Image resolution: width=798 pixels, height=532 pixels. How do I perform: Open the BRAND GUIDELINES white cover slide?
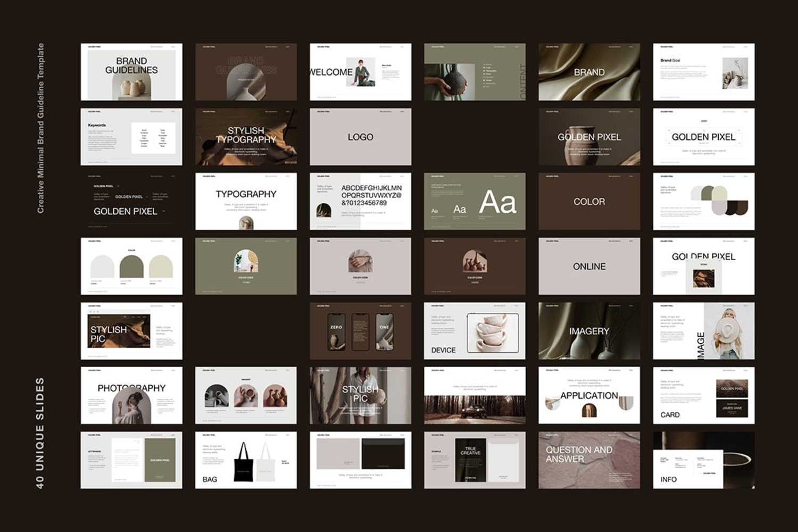[131, 72]
